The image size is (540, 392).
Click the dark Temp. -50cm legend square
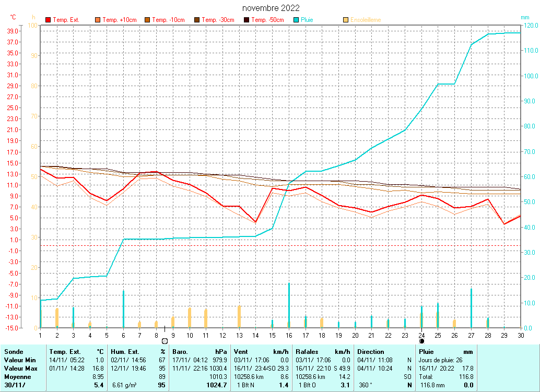[246, 20]
